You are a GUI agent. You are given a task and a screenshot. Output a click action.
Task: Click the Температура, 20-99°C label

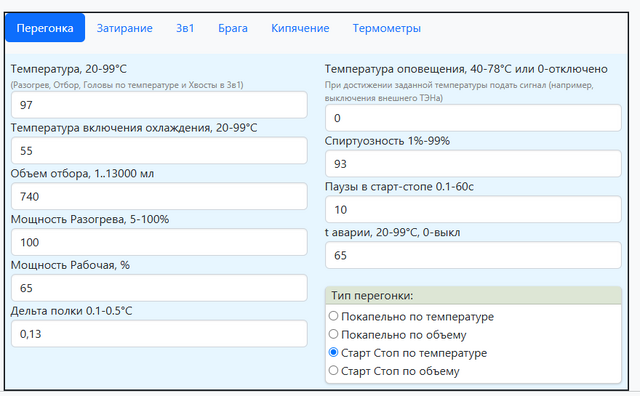[x=69, y=69]
